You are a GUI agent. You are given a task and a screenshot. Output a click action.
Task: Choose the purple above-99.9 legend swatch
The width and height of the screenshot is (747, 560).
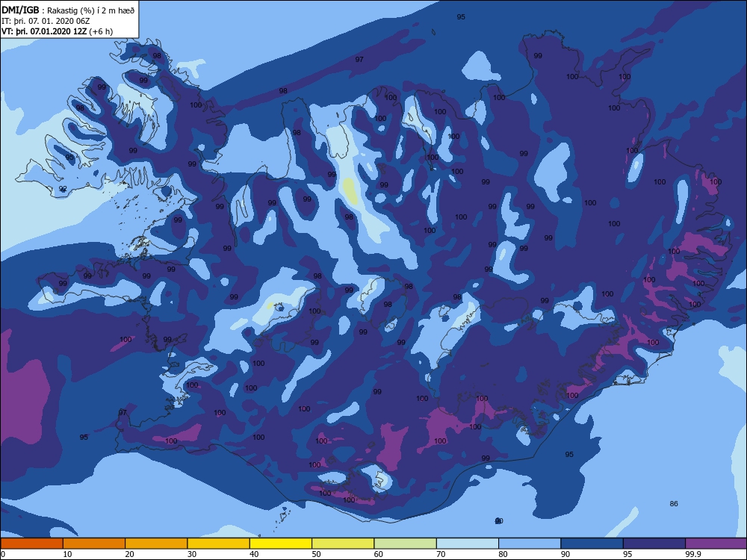click(716, 544)
